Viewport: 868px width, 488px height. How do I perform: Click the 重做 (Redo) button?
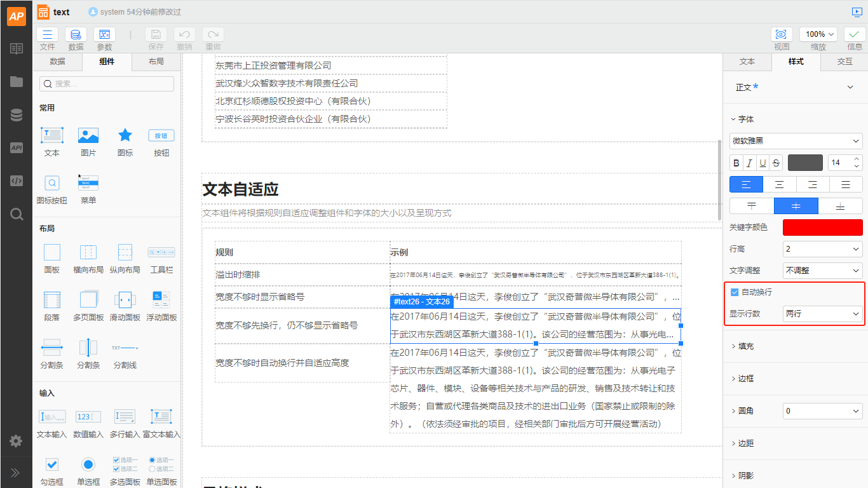[x=213, y=35]
